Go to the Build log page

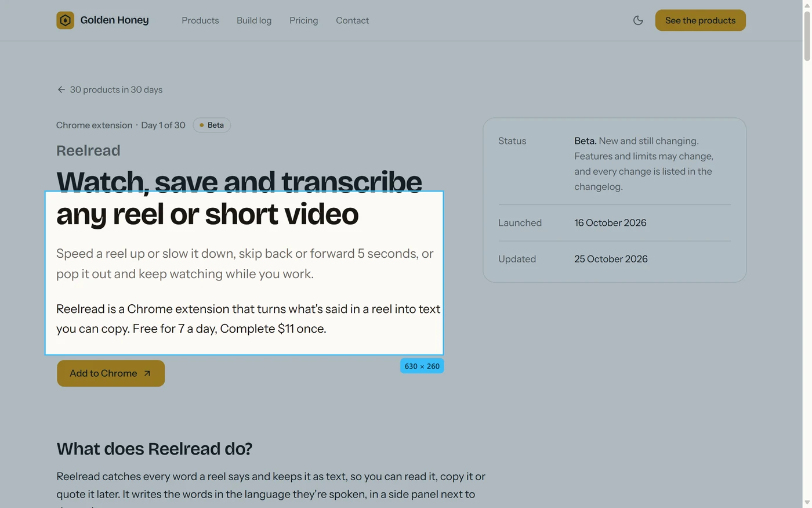coord(254,20)
